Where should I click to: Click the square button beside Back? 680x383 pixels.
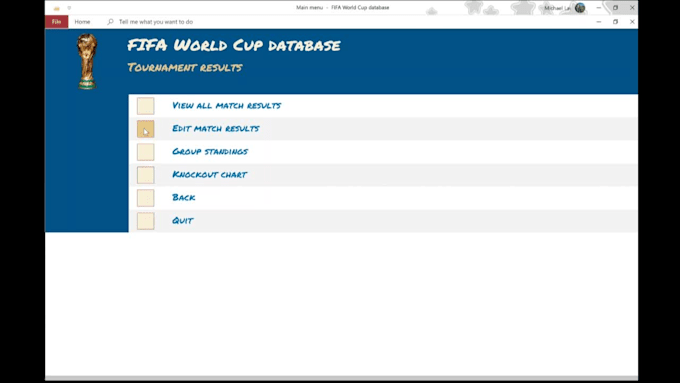pos(146,198)
